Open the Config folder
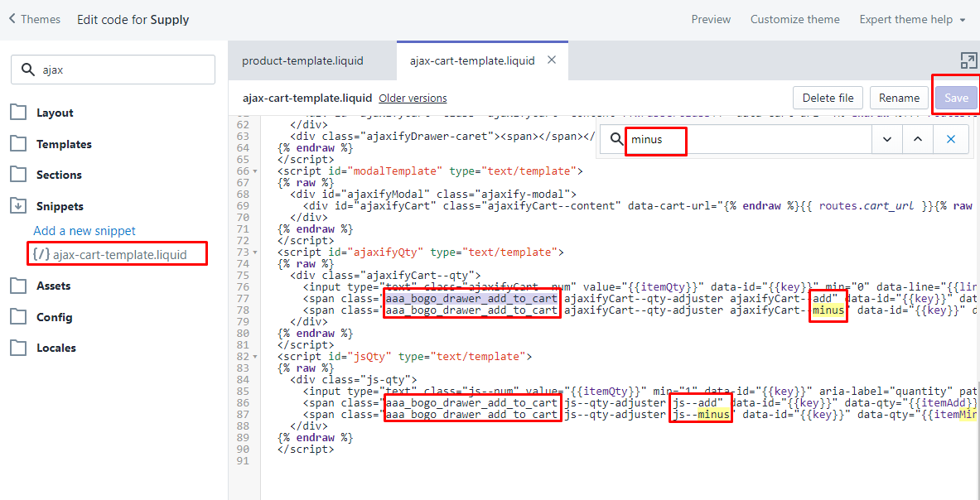This screenshot has width=980, height=500. (x=42, y=317)
